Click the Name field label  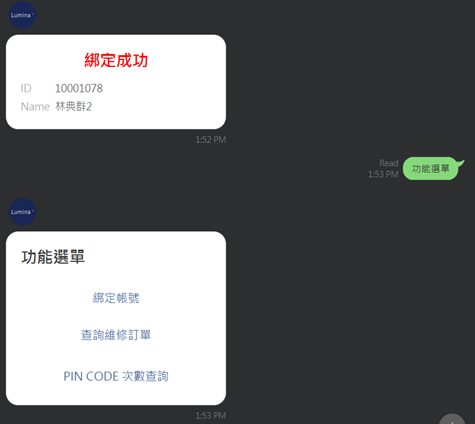(35, 107)
